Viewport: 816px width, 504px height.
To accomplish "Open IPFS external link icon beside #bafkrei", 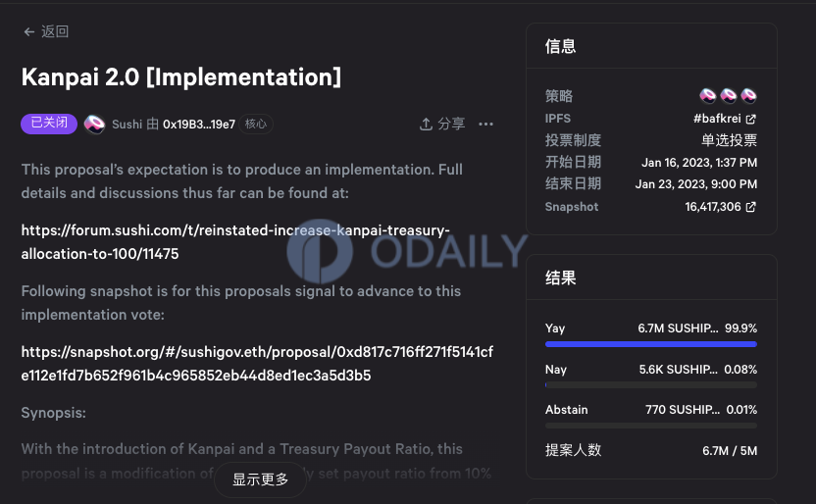I will click(x=751, y=119).
